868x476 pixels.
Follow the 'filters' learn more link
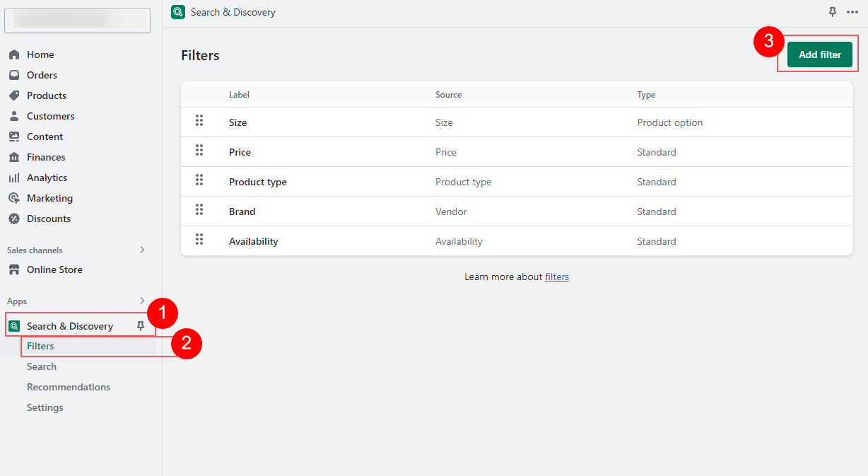tap(557, 277)
